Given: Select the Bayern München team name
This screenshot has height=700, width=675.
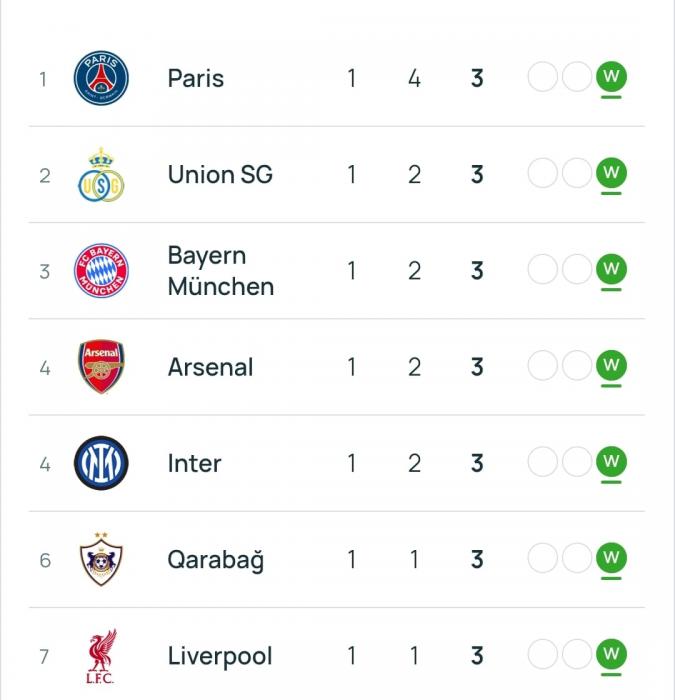Looking at the screenshot, I should coord(221,271).
